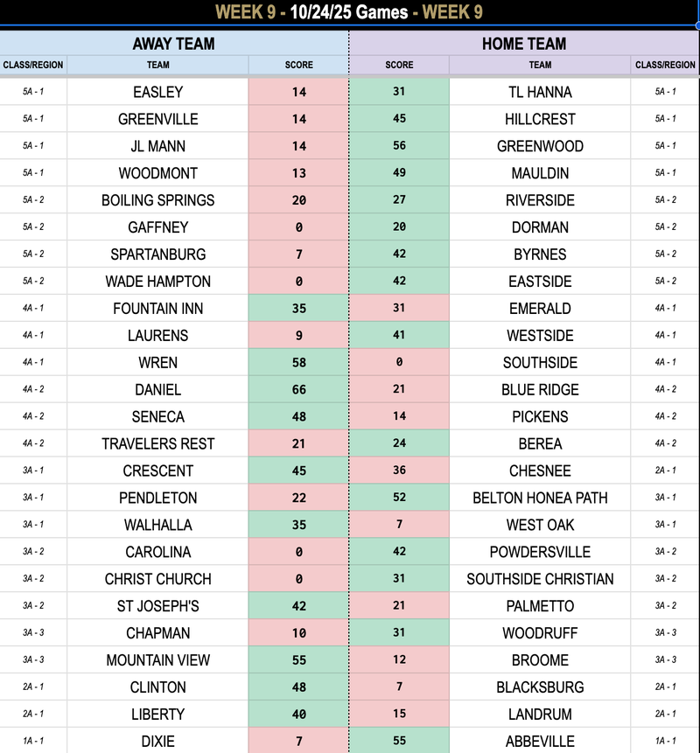Click the SOUTHSIDE CHRISTIAN team cell

click(540, 579)
